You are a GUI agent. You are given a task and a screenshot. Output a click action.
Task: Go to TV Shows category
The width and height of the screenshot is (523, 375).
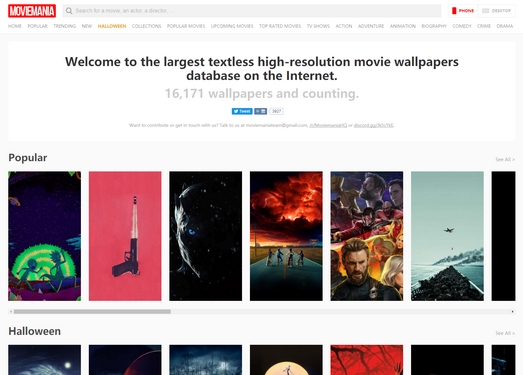[x=318, y=26]
